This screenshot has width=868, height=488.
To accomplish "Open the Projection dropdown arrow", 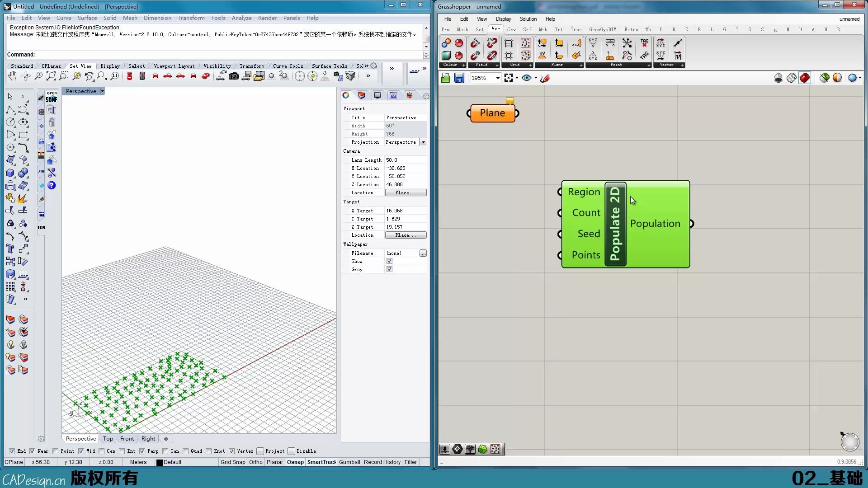I will pos(423,142).
